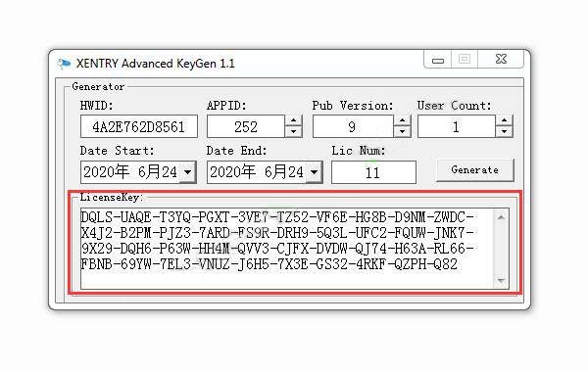Viewport: 588px width, 372px height.
Task: Click the Generate button
Action: [x=474, y=170]
